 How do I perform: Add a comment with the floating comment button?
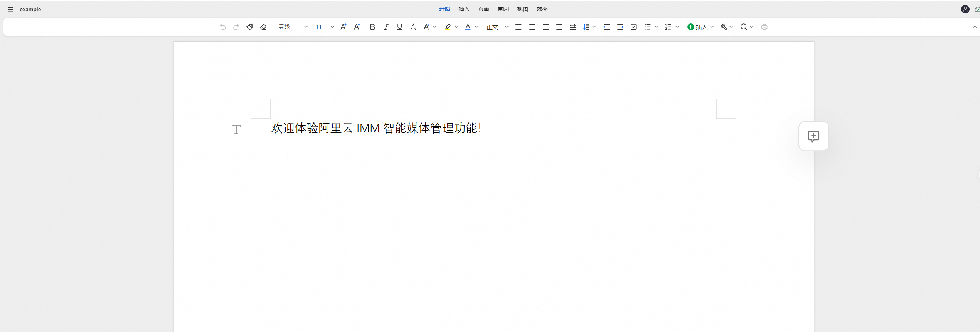click(x=813, y=136)
